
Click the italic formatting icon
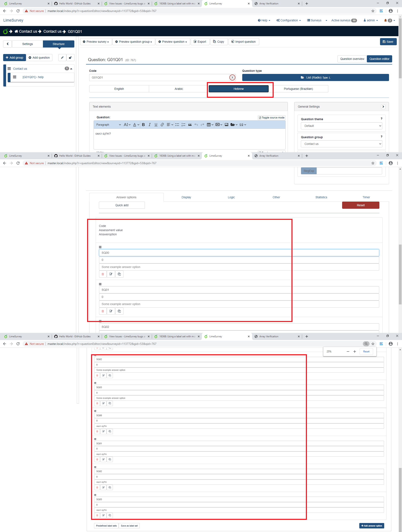click(149, 125)
